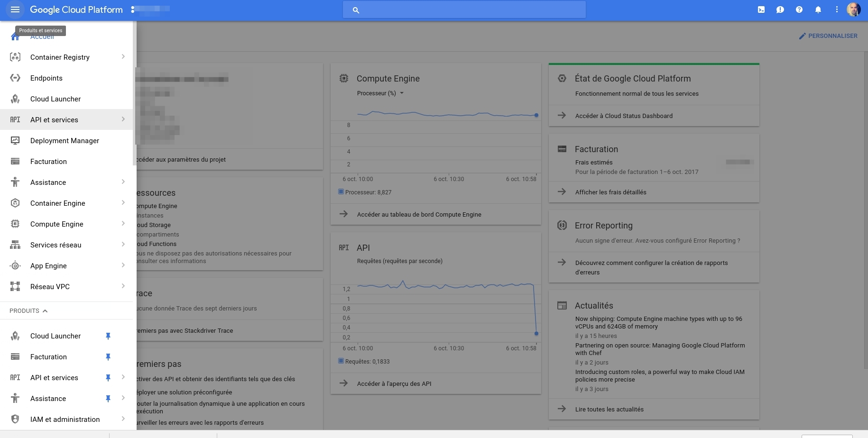Image resolution: width=868 pixels, height=438 pixels.
Task: Click the Container Engine icon
Action: coord(15,203)
